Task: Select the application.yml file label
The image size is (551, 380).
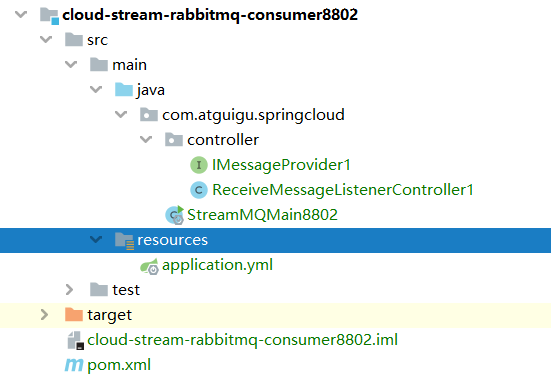Action: pyautogui.click(x=217, y=265)
